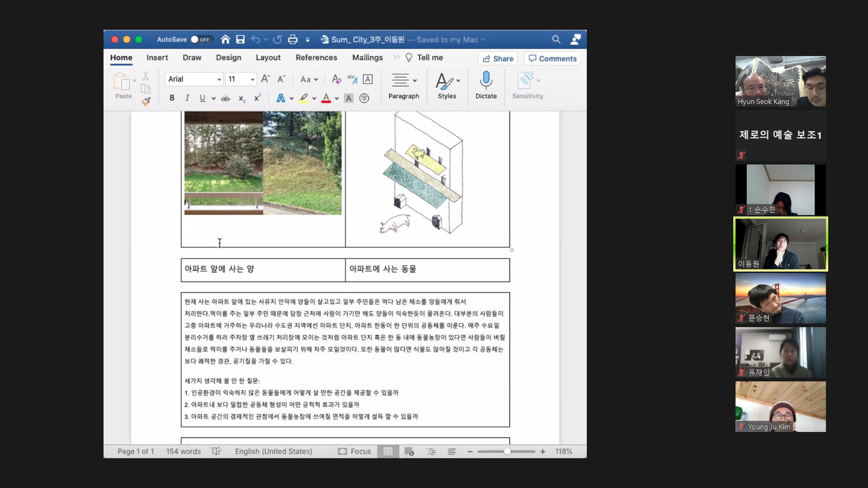Apply strikethrough formatting
This screenshot has width=868, height=488.
pyautogui.click(x=226, y=98)
